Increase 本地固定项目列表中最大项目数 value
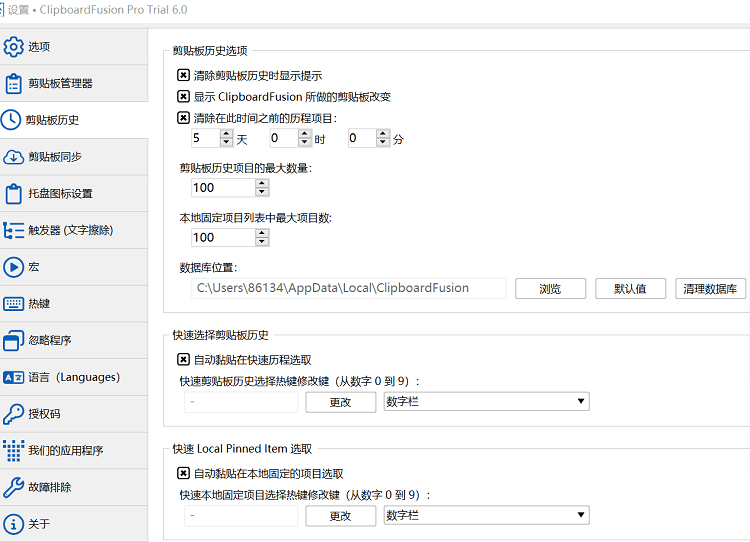 [262, 233]
